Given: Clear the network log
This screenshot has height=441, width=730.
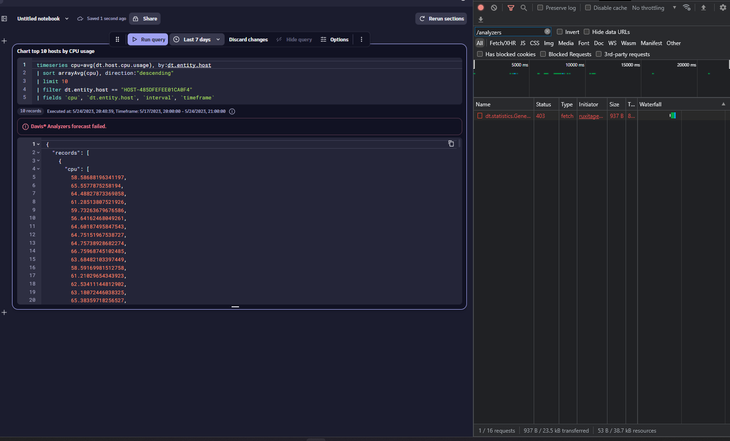Looking at the screenshot, I should (x=494, y=8).
